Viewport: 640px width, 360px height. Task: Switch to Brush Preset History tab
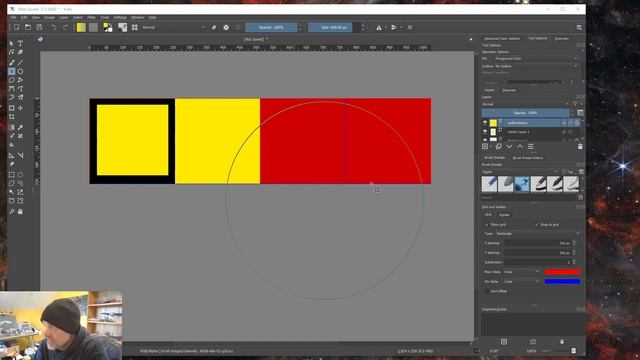[528, 158]
